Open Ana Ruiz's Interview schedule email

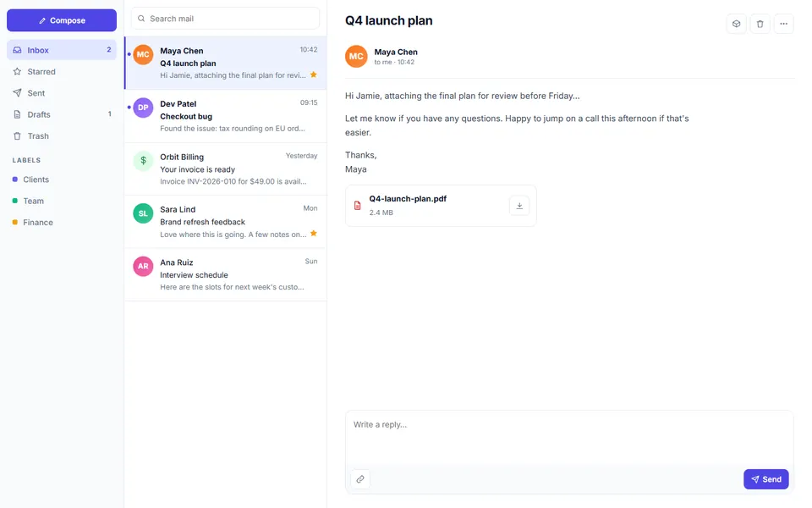click(225, 274)
